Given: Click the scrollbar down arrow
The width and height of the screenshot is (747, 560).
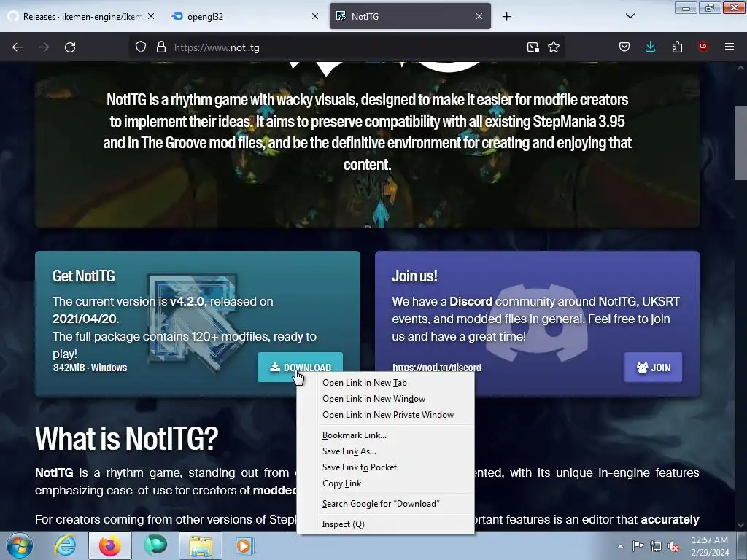Looking at the screenshot, I should coord(741,525).
